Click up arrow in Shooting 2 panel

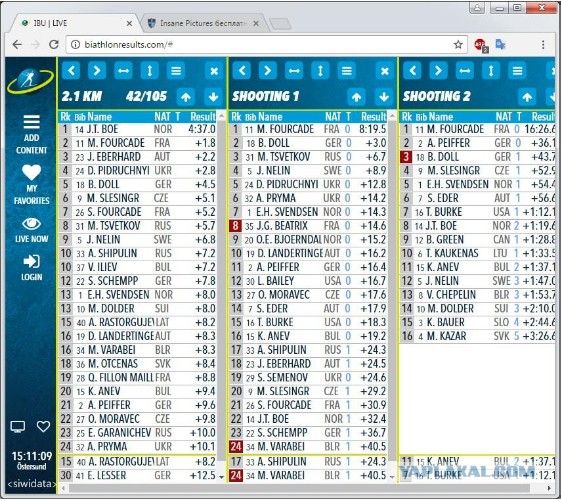click(527, 97)
